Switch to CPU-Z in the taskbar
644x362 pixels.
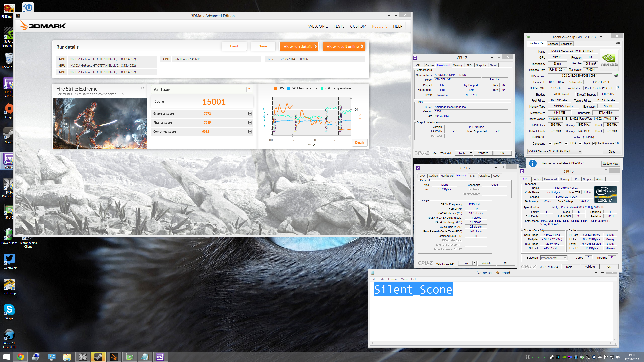pyautogui.click(x=160, y=357)
